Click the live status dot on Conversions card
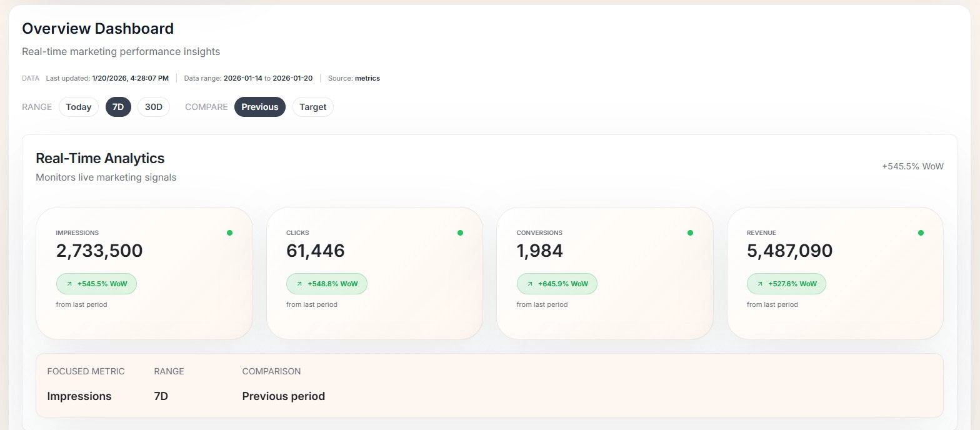The height and width of the screenshot is (430, 980). pyautogui.click(x=690, y=232)
